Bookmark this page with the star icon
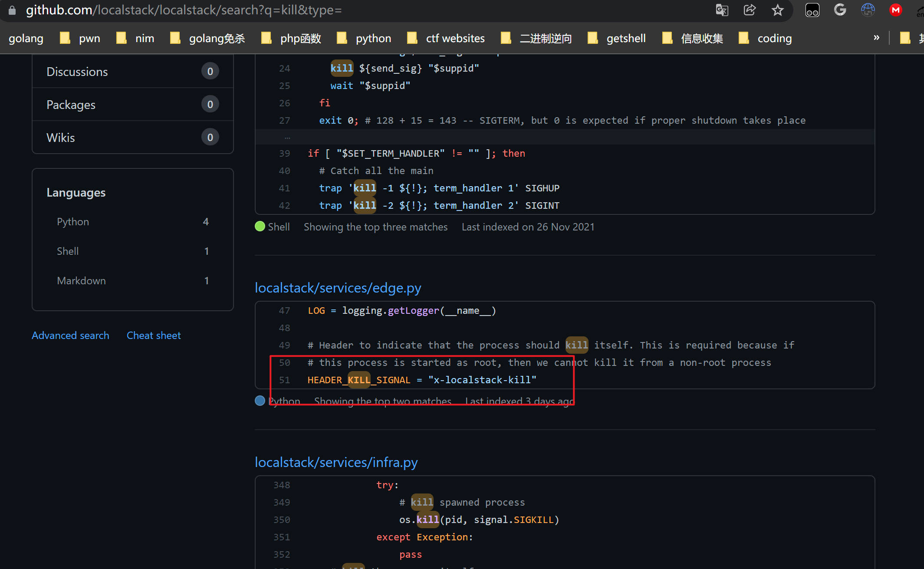 pos(777,10)
